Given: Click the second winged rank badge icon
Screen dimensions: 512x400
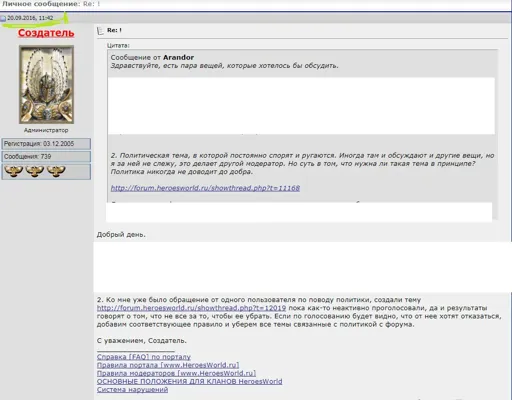Looking at the screenshot, I should click(x=35, y=171).
